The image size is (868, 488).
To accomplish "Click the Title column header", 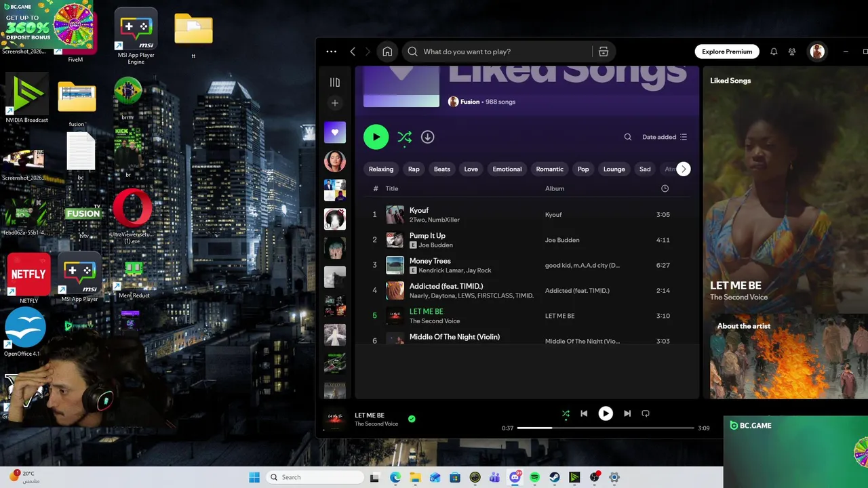I will (x=392, y=188).
